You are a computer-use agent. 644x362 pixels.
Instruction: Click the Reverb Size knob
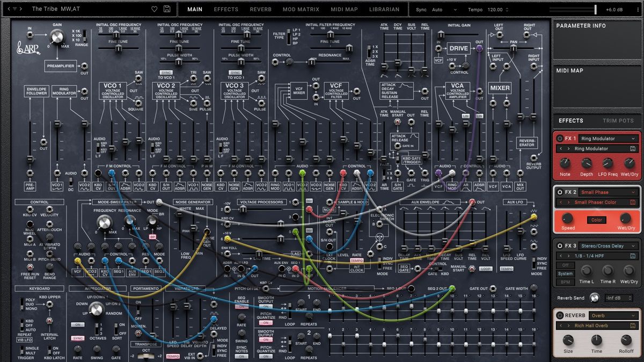568,340
